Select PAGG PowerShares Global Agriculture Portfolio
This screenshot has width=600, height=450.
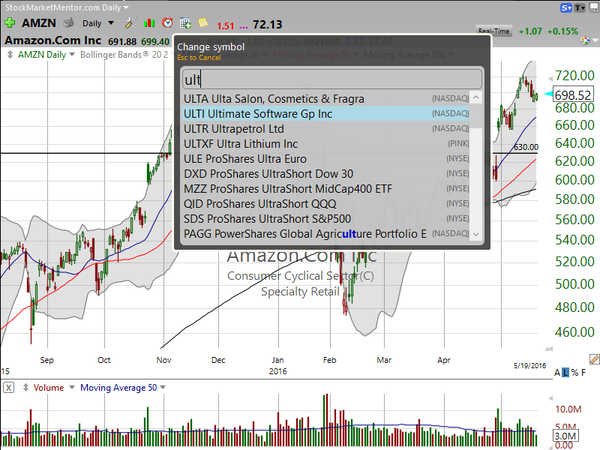tap(326, 233)
